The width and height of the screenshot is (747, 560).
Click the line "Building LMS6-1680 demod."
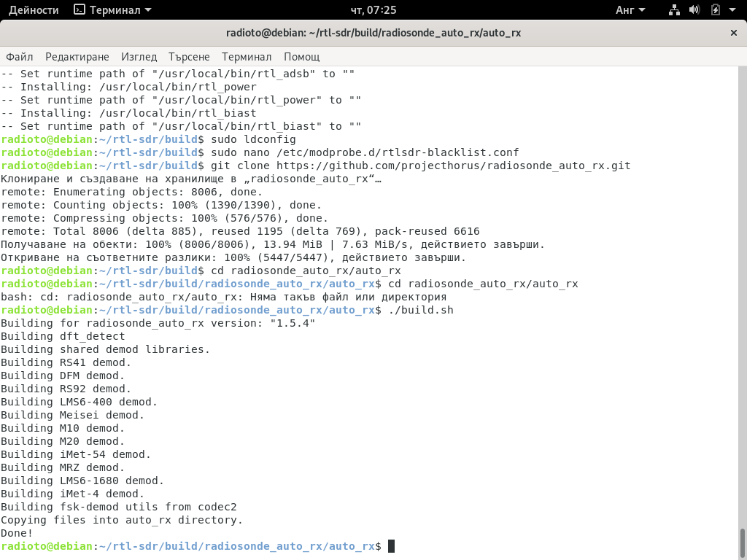(82, 481)
